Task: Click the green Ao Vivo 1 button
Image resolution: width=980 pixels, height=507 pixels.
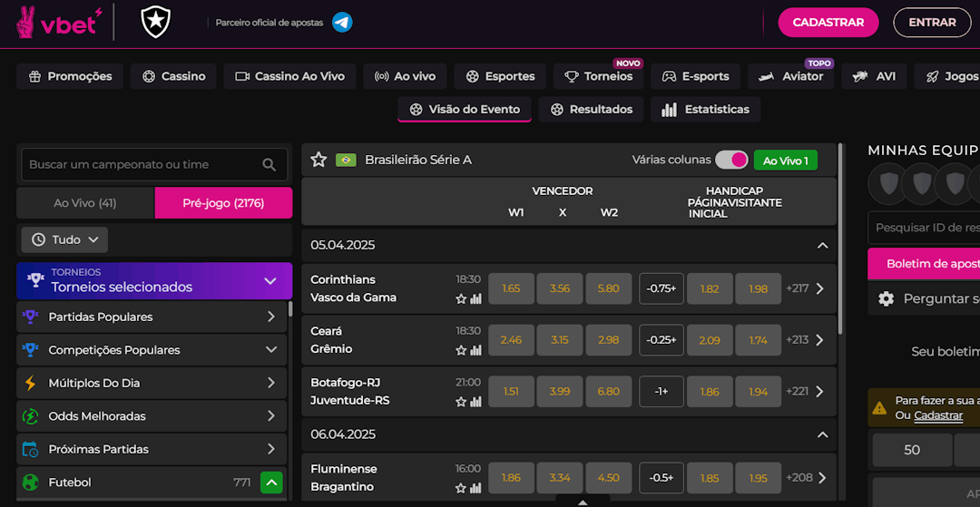Action: coord(786,161)
